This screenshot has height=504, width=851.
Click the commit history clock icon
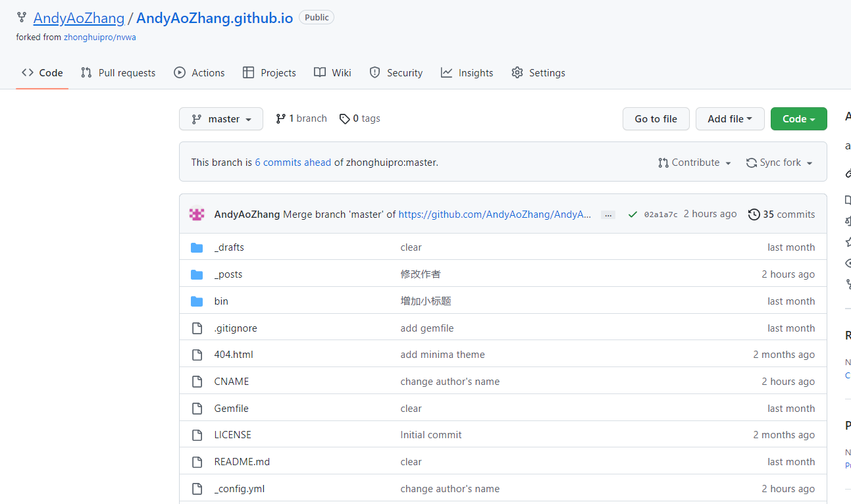click(x=754, y=214)
